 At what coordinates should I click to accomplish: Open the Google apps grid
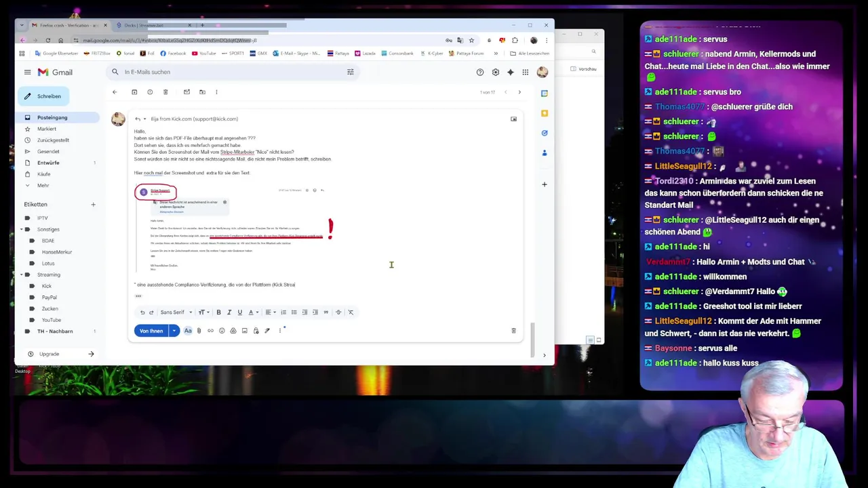tap(526, 72)
